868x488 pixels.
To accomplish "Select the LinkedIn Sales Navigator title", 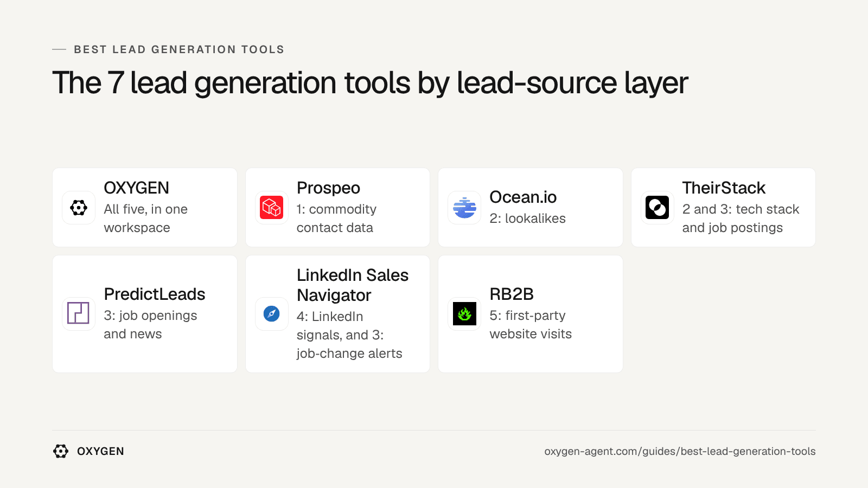I will (353, 285).
